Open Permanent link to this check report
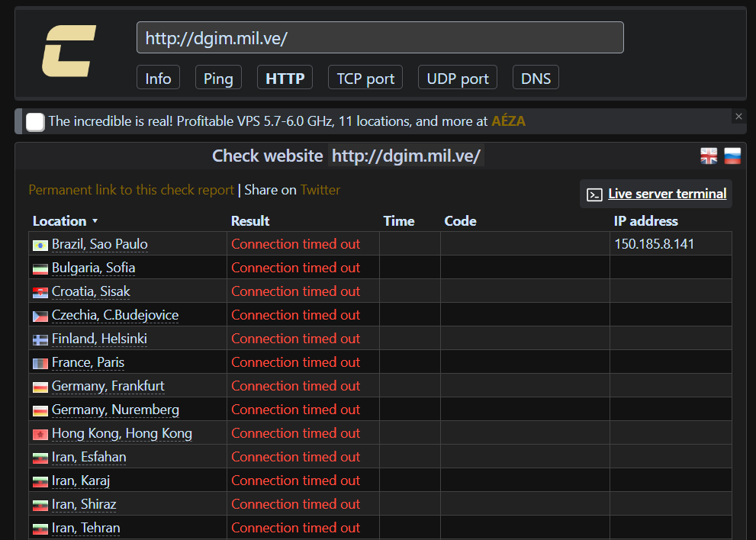This screenshot has width=756, height=540. coord(131,190)
